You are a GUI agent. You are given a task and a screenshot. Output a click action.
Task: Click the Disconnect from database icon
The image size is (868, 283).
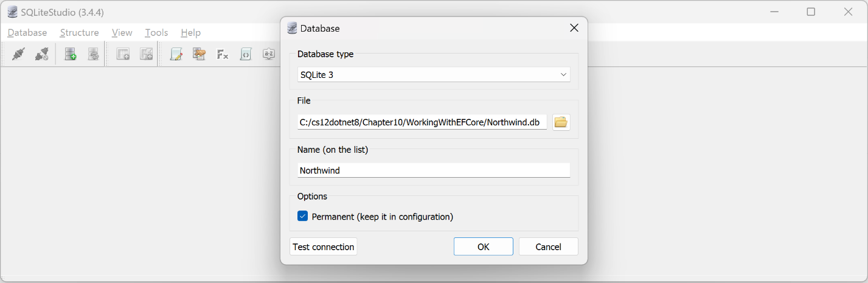coord(41,54)
